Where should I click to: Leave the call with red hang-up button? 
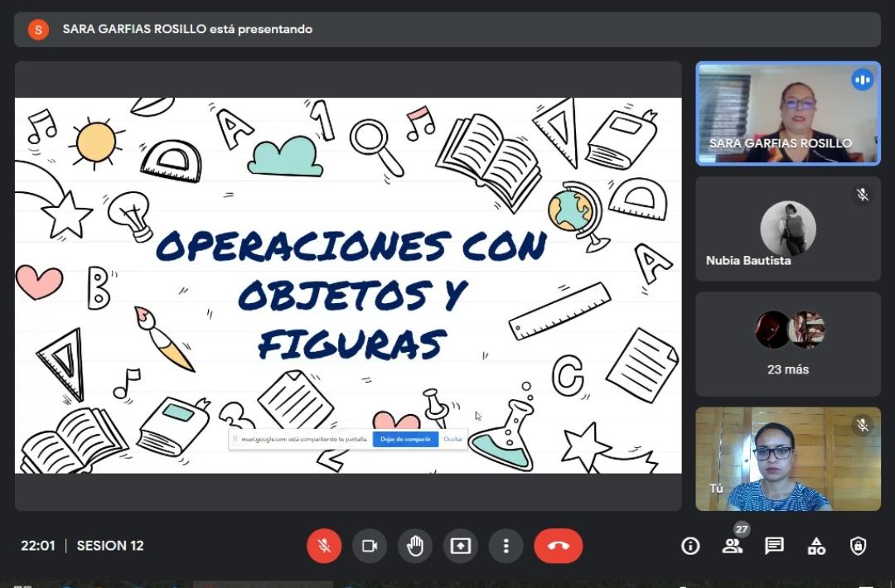coord(559,546)
